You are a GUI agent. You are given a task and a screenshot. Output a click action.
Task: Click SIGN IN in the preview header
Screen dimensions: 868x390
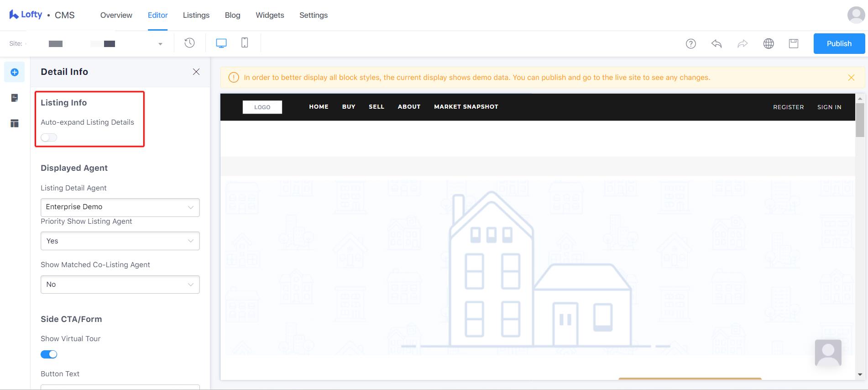point(829,107)
